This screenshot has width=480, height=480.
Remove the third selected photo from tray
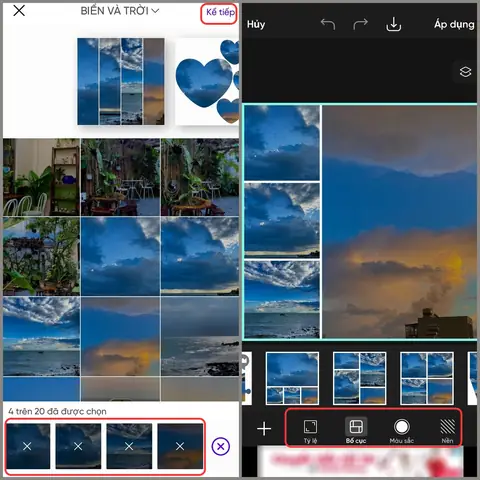[x=129, y=446]
